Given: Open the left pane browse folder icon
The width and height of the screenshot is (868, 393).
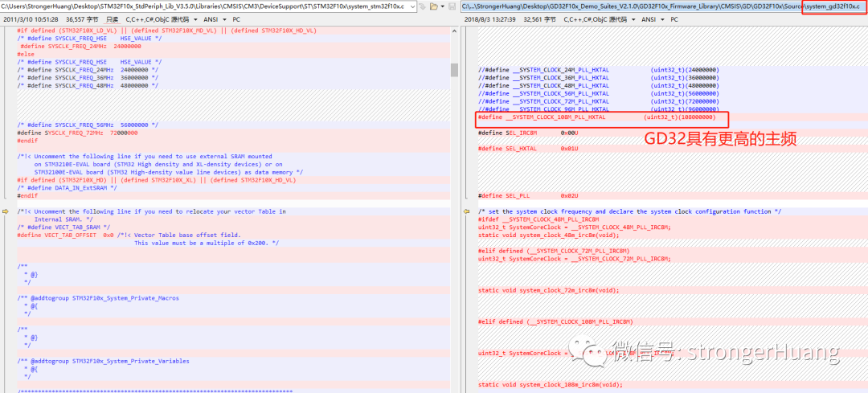Looking at the screenshot, I should point(433,6).
